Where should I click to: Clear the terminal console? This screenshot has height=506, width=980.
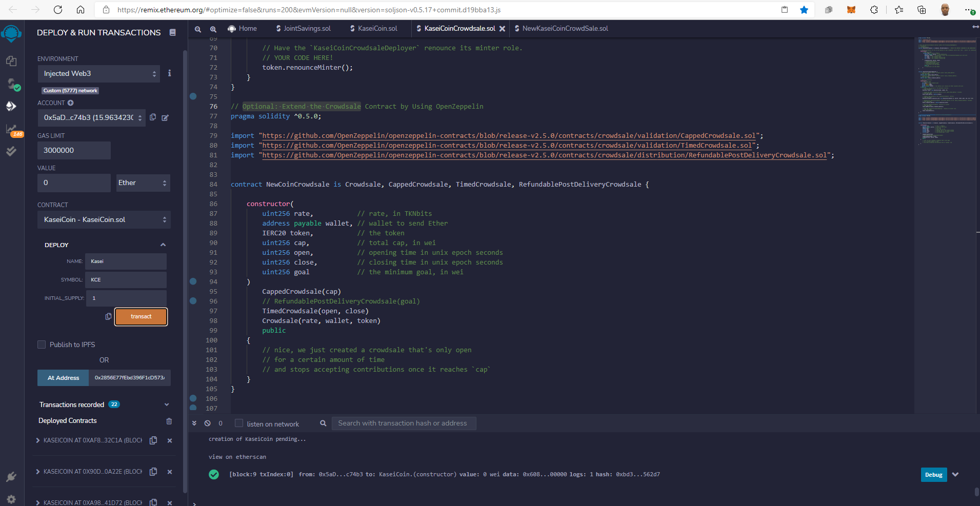pyautogui.click(x=207, y=423)
